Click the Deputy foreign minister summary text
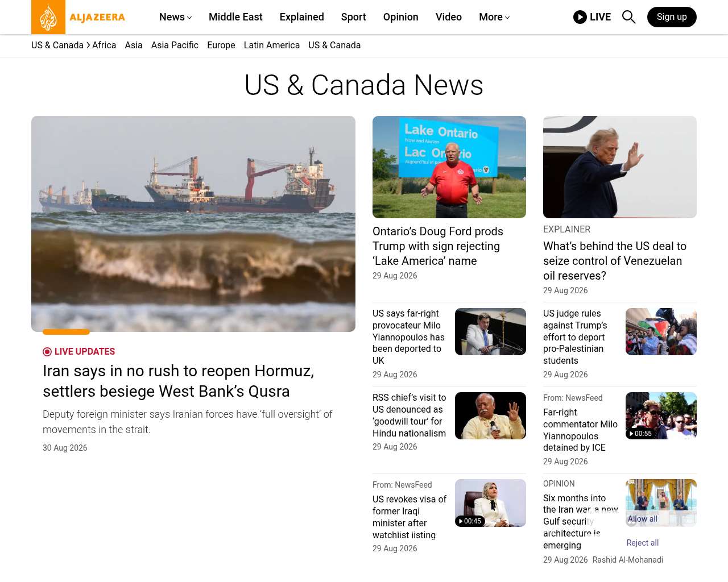Viewport: 728px width, 582px height. [x=188, y=422]
